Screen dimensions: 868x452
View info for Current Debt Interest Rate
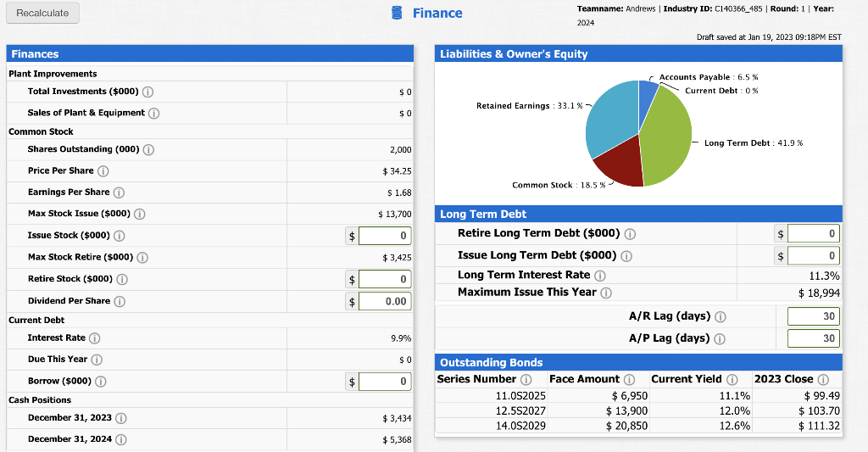[95, 338]
